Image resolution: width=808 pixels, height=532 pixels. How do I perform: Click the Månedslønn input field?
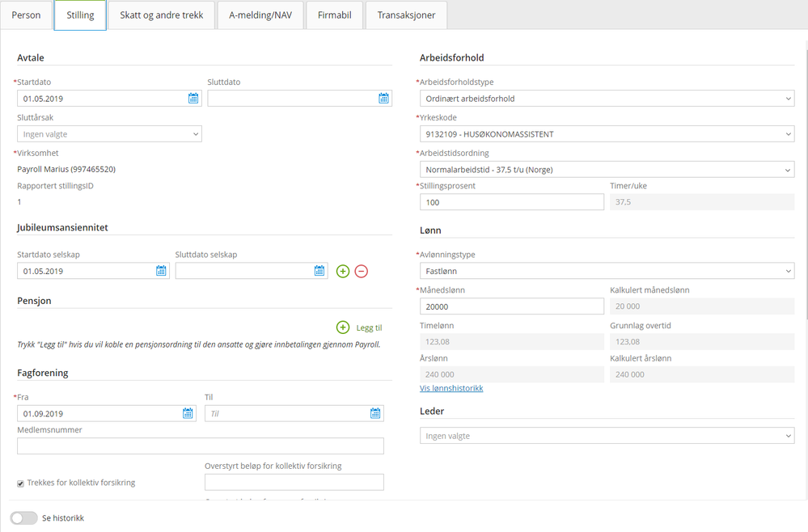(x=512, y=306)
